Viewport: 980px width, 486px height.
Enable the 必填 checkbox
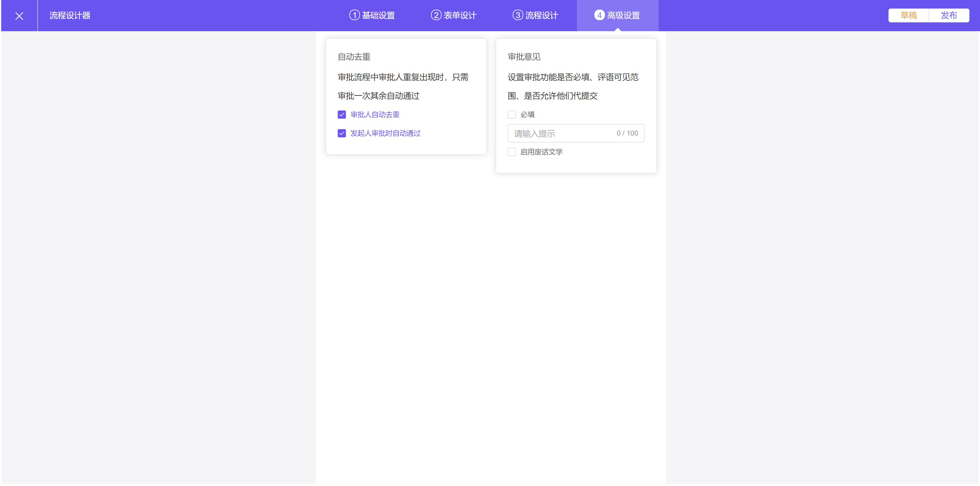tap(512, 115)
